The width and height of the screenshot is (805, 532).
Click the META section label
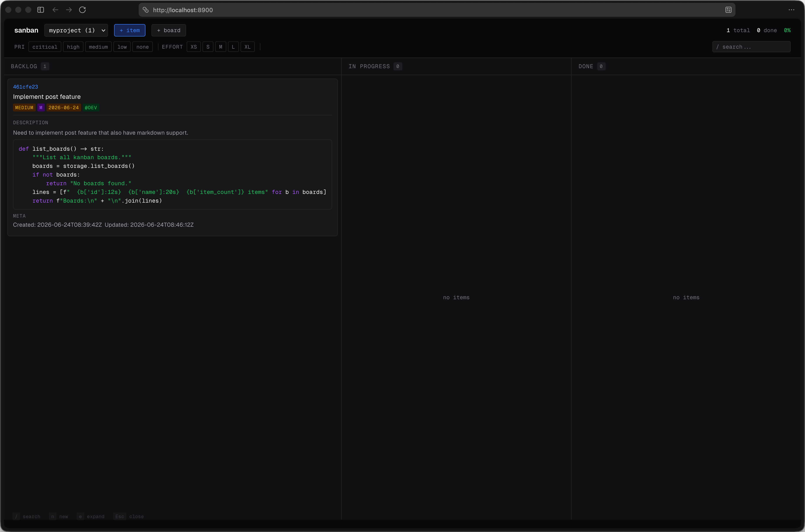tap(19, 216)
